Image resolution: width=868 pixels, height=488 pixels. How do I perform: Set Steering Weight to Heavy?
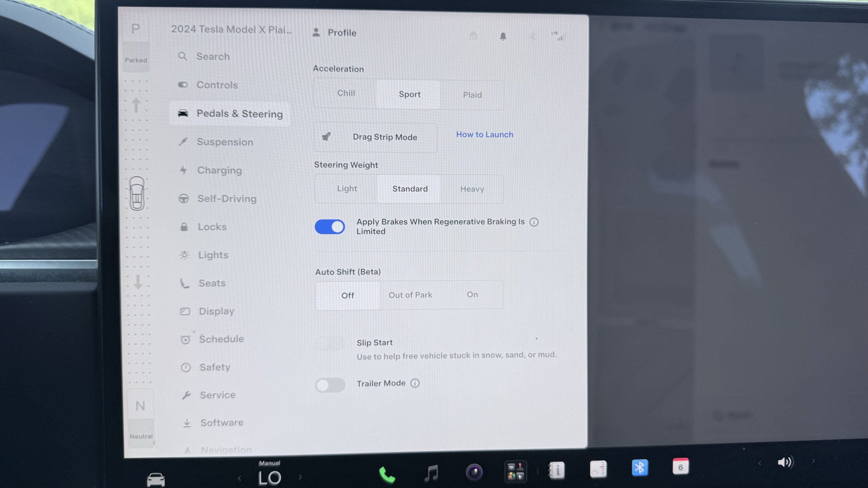472,189
